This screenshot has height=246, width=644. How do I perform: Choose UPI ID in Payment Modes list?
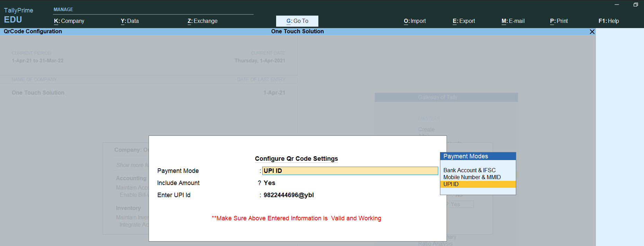[x=478, y=184]
